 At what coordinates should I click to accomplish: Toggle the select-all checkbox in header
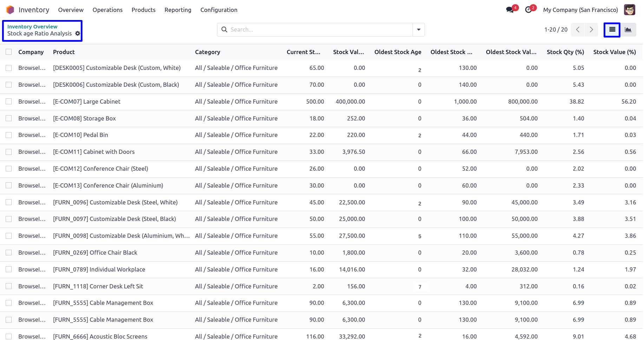(9, 52)
